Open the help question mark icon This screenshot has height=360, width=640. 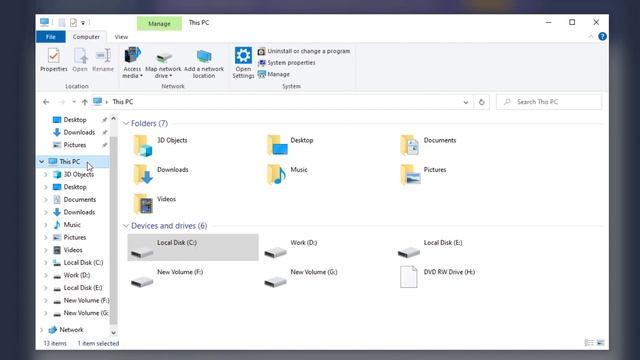(x=602, y=37)
